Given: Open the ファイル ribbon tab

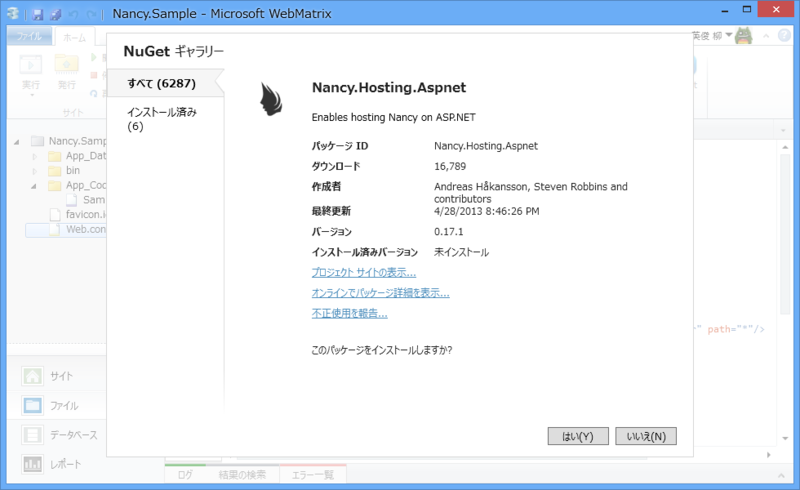Looking at the screenshot, I should point(29,36).
